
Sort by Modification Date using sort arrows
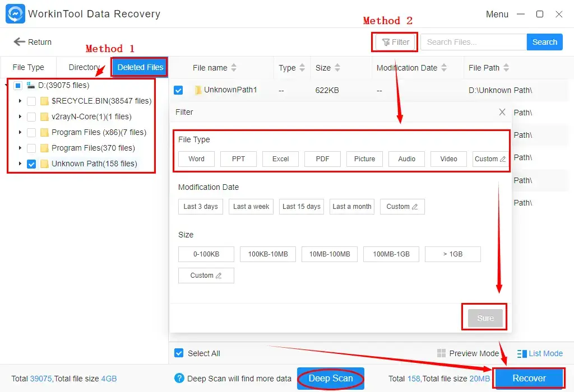(444, 68)
